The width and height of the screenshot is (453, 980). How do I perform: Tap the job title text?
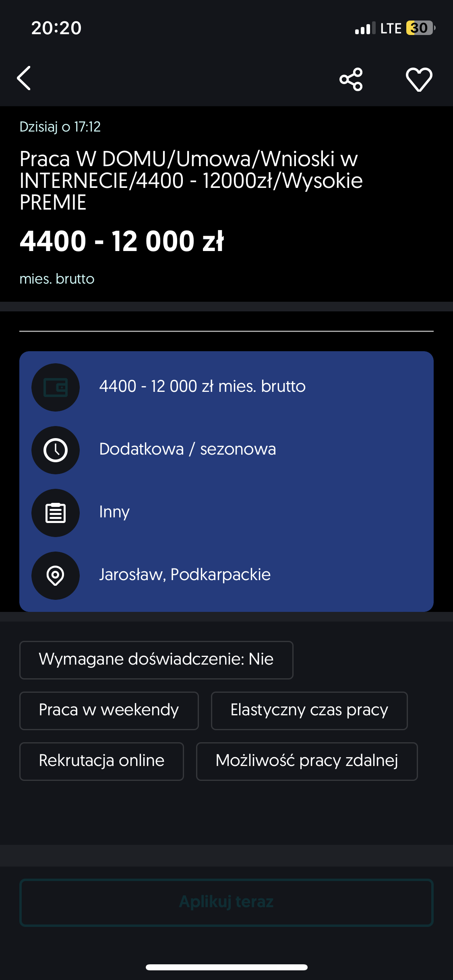click(x=191, y=180)
